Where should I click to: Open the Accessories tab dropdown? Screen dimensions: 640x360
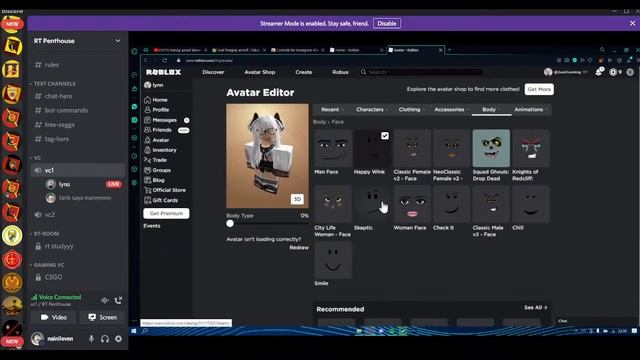[451, 109]
